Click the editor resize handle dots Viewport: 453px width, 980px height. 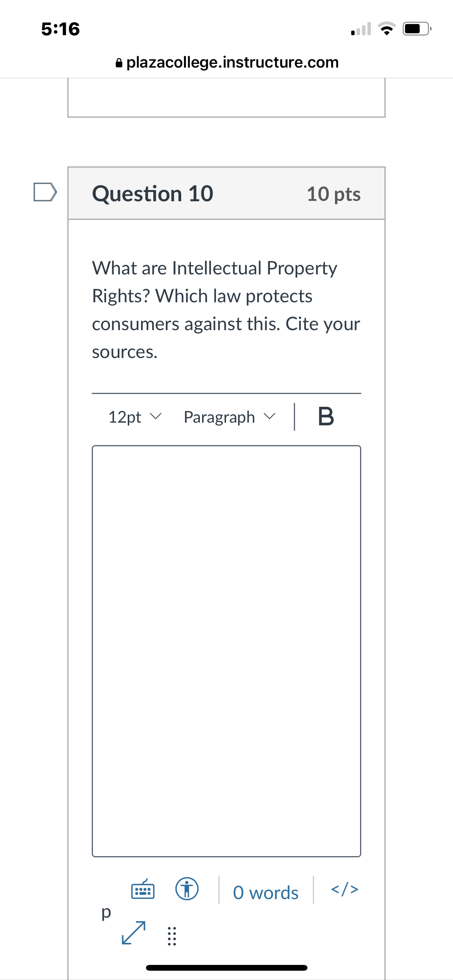[x=172, y=936]
